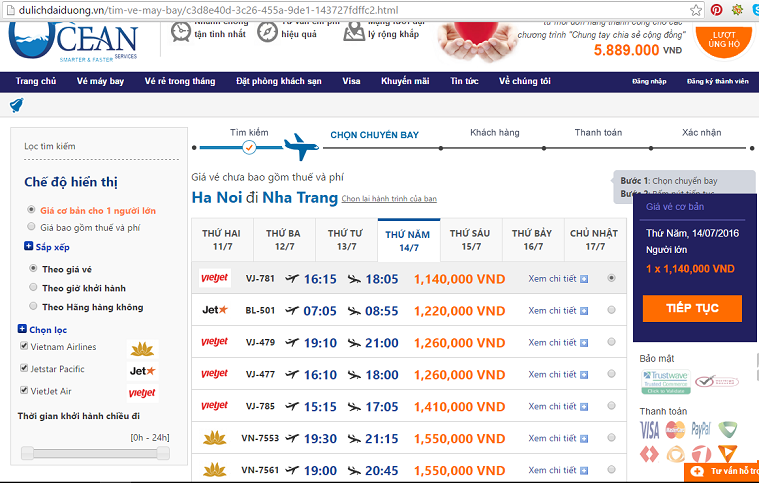Expand Xem chi tiết for flight VJ-785
759x483 pixels.
pyautogui.click(x=558, y=407)
